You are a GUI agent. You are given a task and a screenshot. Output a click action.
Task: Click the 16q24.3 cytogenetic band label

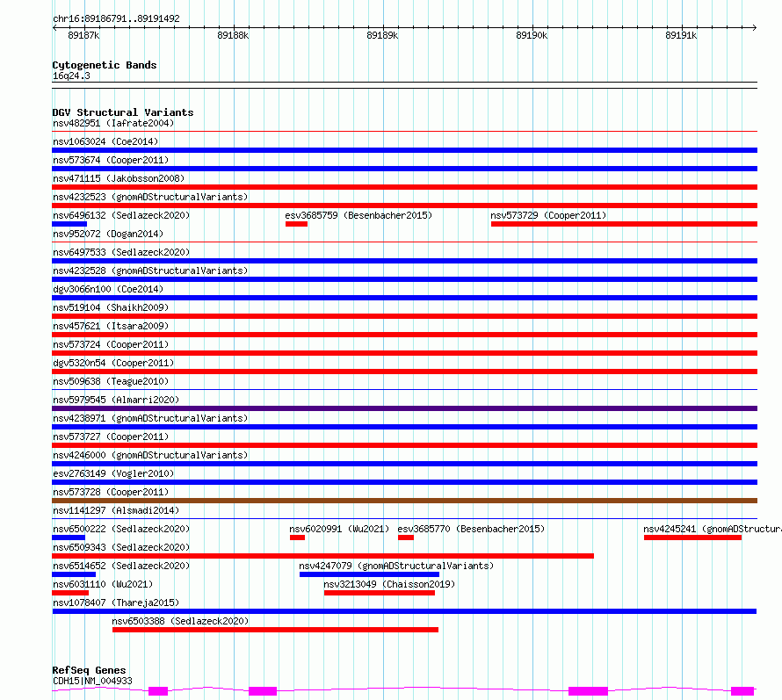(71, 76)
